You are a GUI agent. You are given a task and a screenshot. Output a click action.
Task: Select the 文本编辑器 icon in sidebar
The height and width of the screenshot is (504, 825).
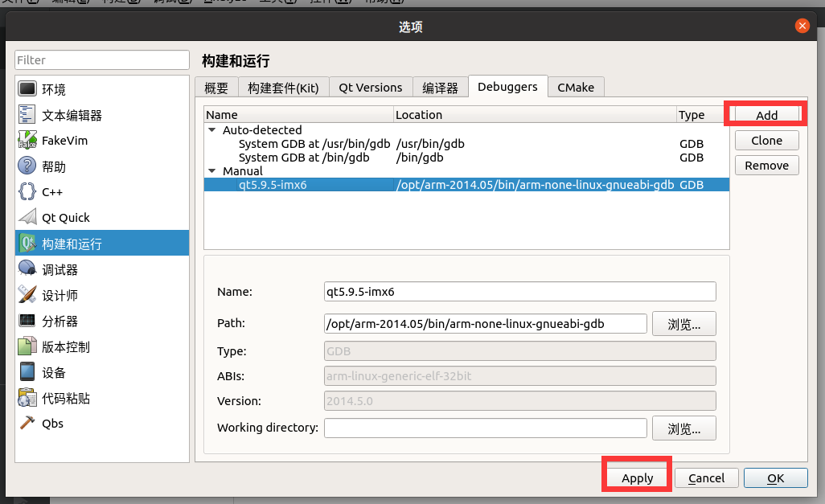click(27, 115)
